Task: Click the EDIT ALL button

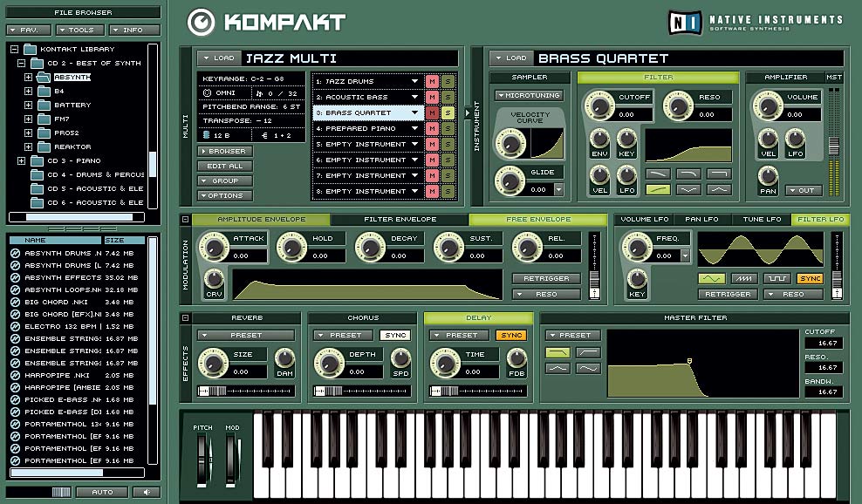Action: point(225,166)
